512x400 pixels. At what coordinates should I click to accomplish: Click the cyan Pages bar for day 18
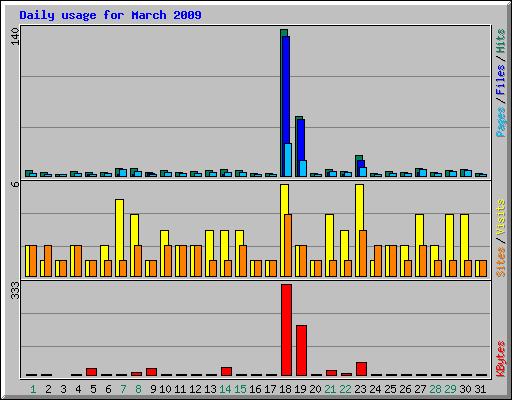288,160
